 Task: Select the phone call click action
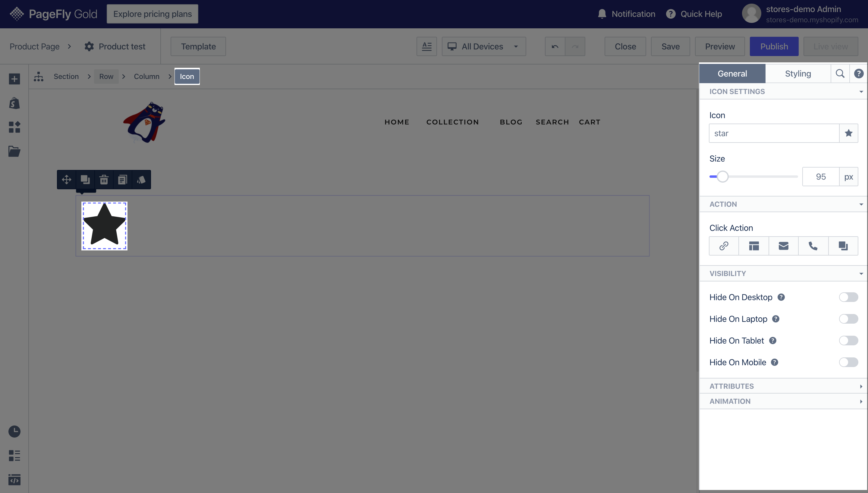coord(813,246)
